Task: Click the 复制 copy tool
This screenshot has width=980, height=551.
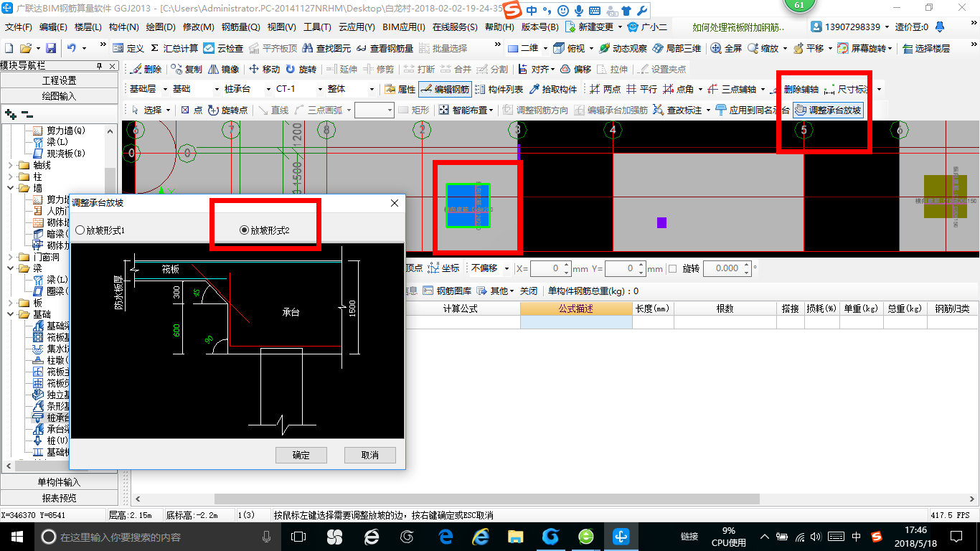Action: tap(187, 70)
